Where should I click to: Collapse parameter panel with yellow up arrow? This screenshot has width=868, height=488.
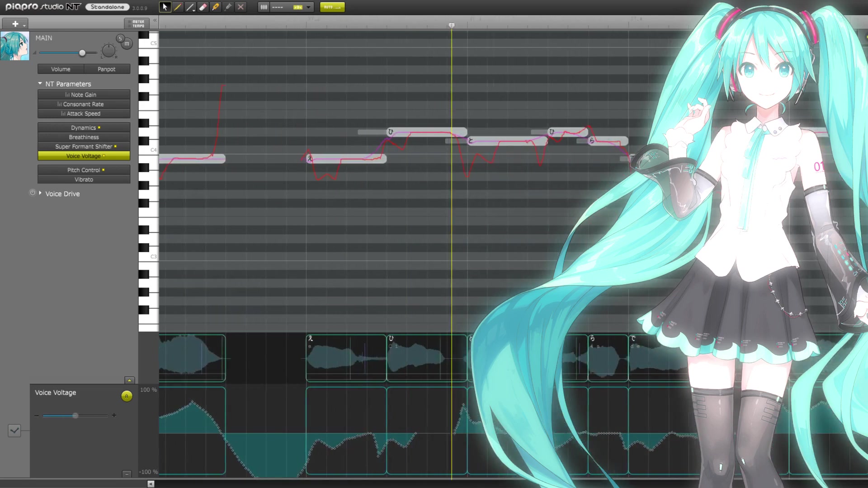coord(130,380)
